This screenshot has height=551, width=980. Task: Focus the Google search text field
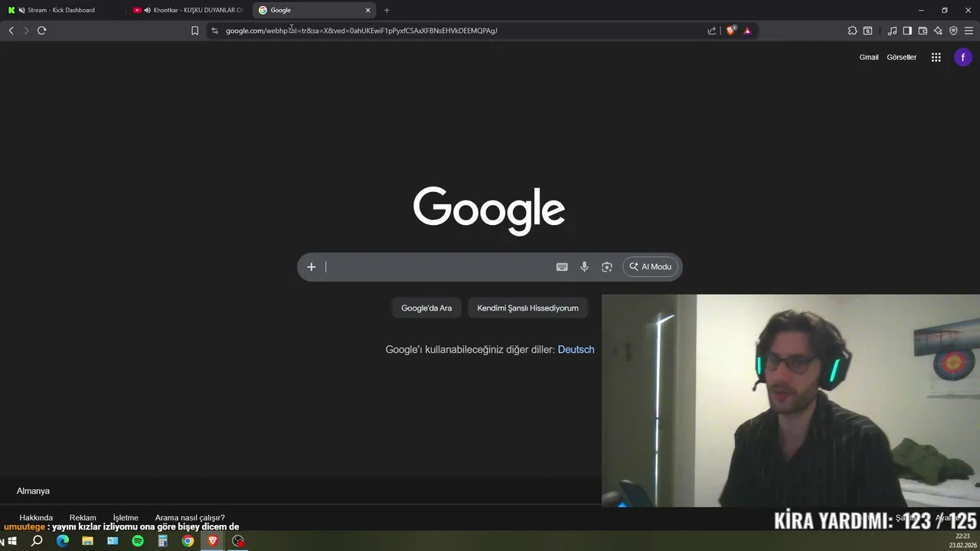(x=436, y=267)
